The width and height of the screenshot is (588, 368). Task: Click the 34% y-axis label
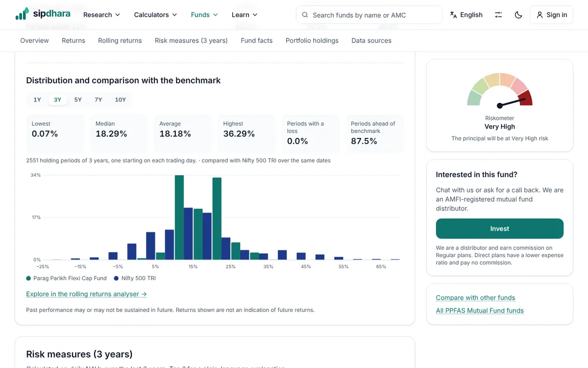point(35,175)
